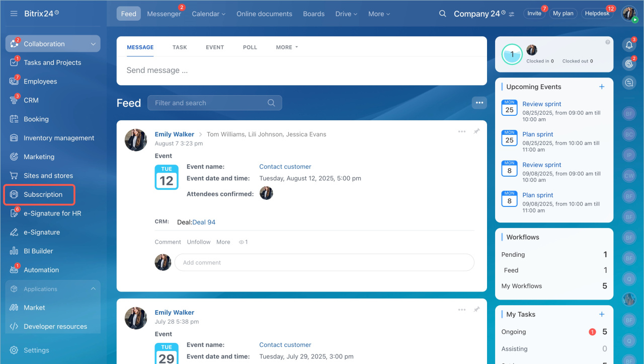
Task: Open the Helpdesk button
Action: point(597,14)
